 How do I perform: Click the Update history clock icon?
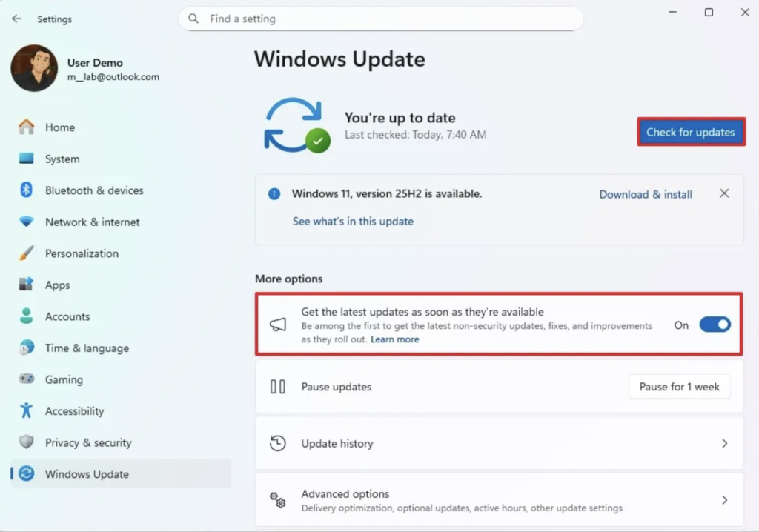point(278,443)
